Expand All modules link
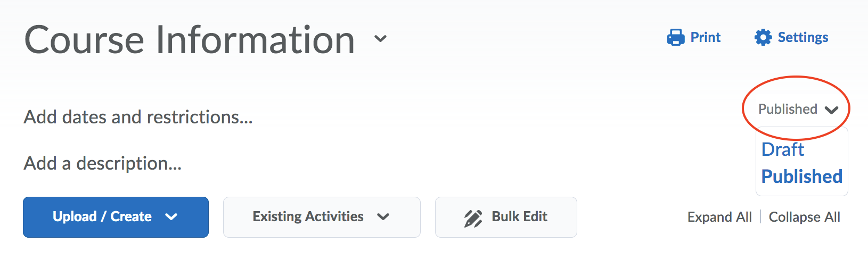Screen dimensions: 868x268 (719, 217)
